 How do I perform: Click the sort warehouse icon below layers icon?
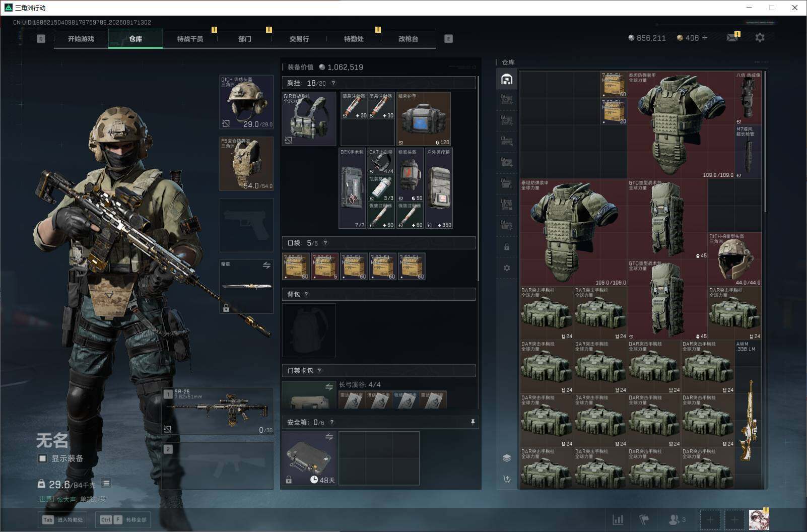507,479
